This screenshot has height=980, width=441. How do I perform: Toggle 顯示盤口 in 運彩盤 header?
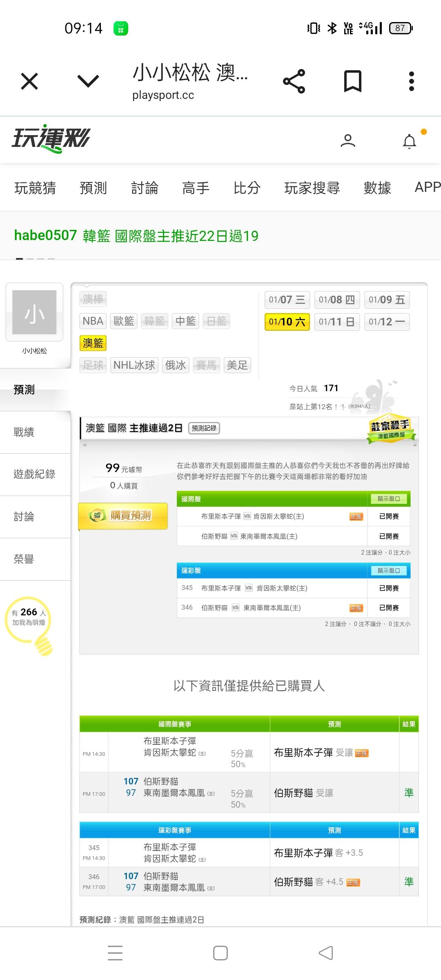pos(389,570)
